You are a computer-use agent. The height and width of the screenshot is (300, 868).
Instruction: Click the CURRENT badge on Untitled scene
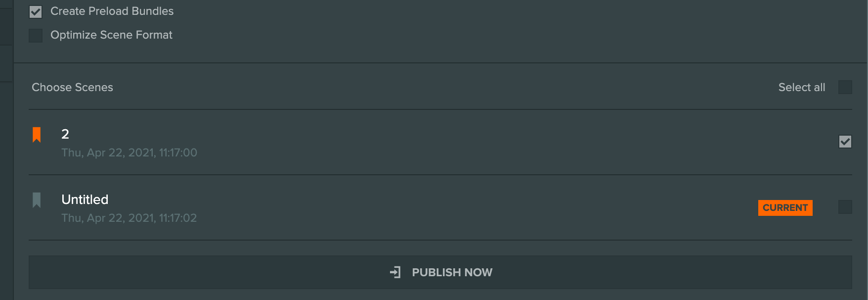(x=785, y=207)
